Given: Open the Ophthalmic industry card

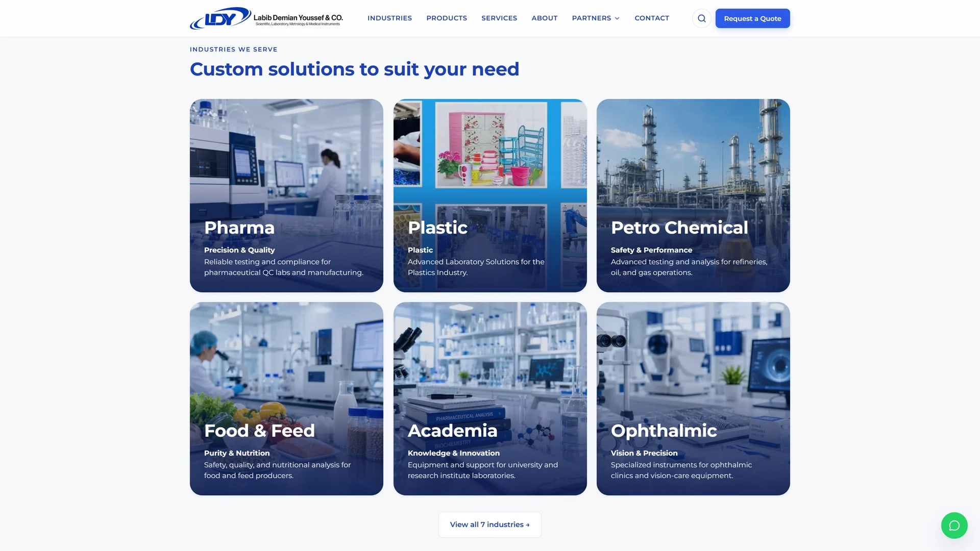Looking at the screenshot, I should coord(693,398).
